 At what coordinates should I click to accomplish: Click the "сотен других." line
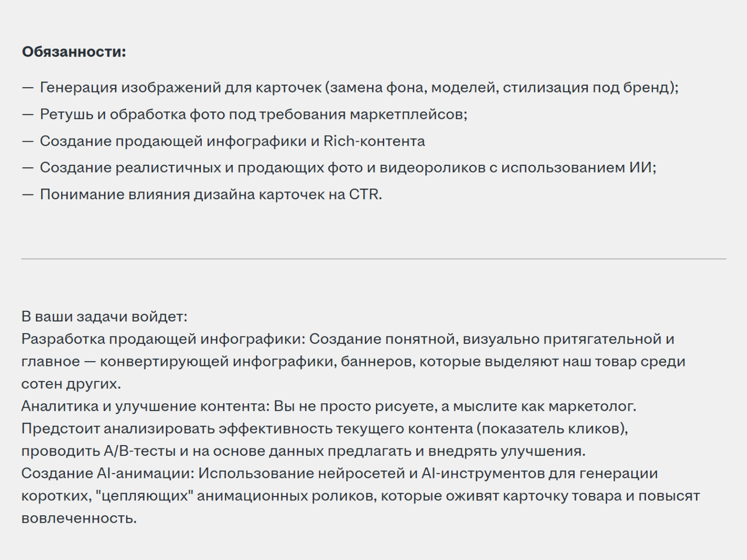71,384
